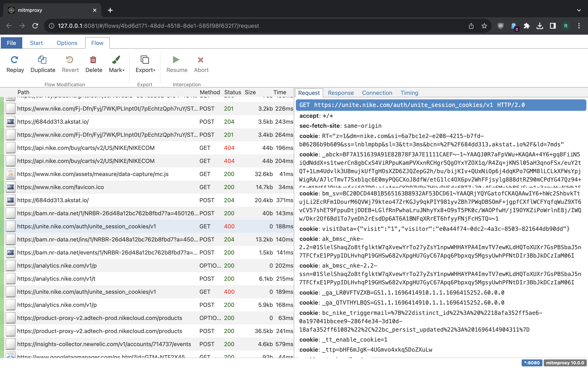Image resolution: width=588 pixels, height=368 pixels.
Task: Open the Timing tab
Action: (409, 93)
